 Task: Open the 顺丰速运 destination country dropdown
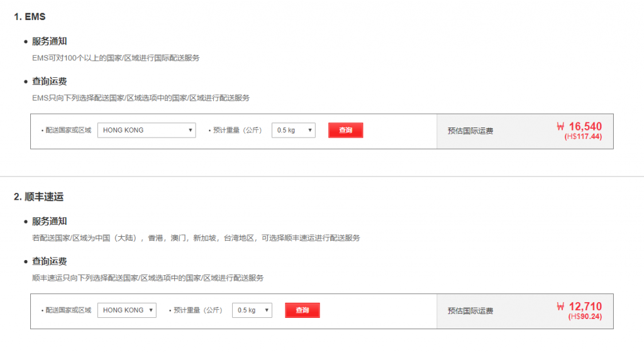126,310
